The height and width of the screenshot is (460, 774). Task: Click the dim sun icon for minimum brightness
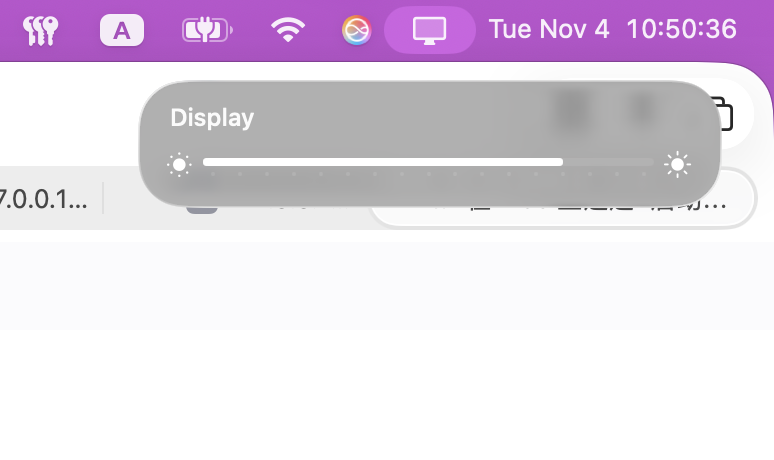coord(179,164)
